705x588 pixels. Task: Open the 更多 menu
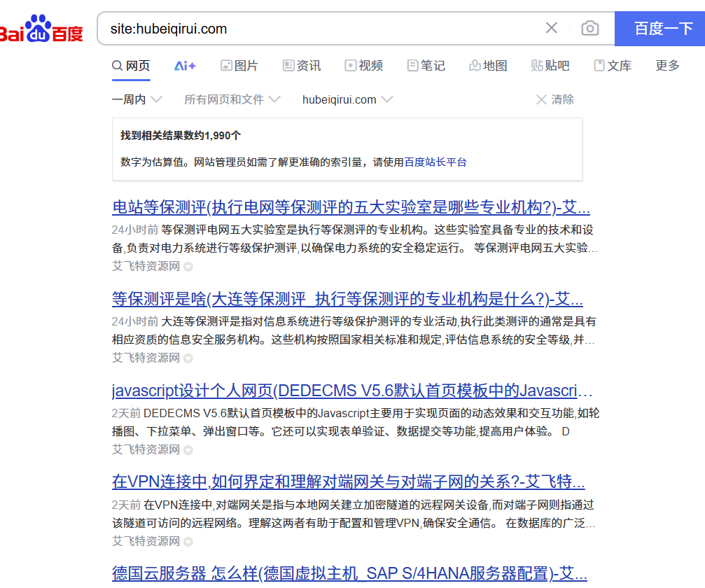tap(667, 66)
